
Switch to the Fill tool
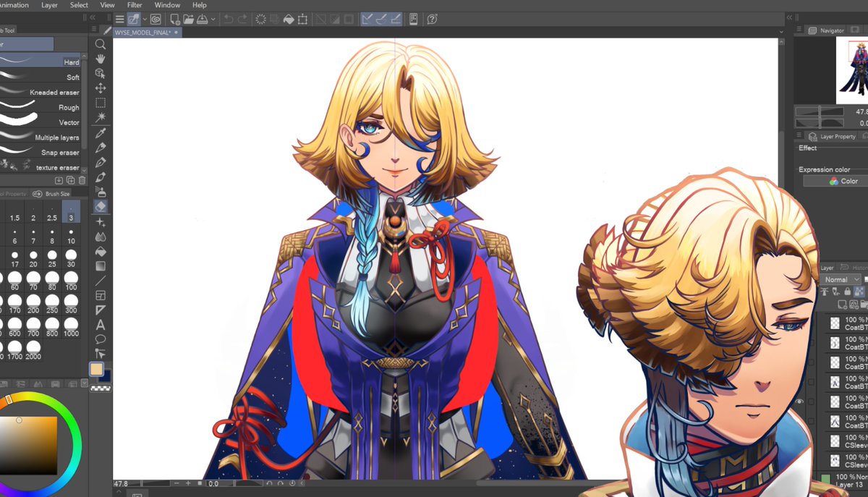(101, 251)
